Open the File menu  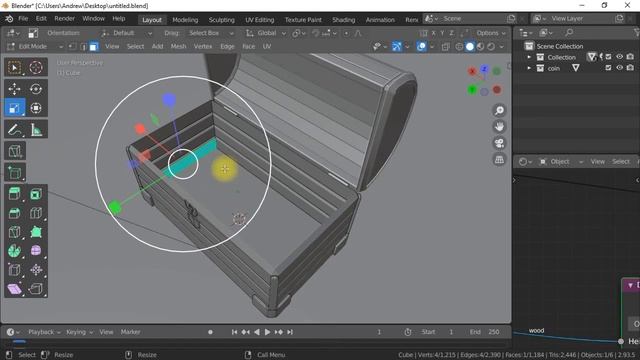(x=23, y=19)
